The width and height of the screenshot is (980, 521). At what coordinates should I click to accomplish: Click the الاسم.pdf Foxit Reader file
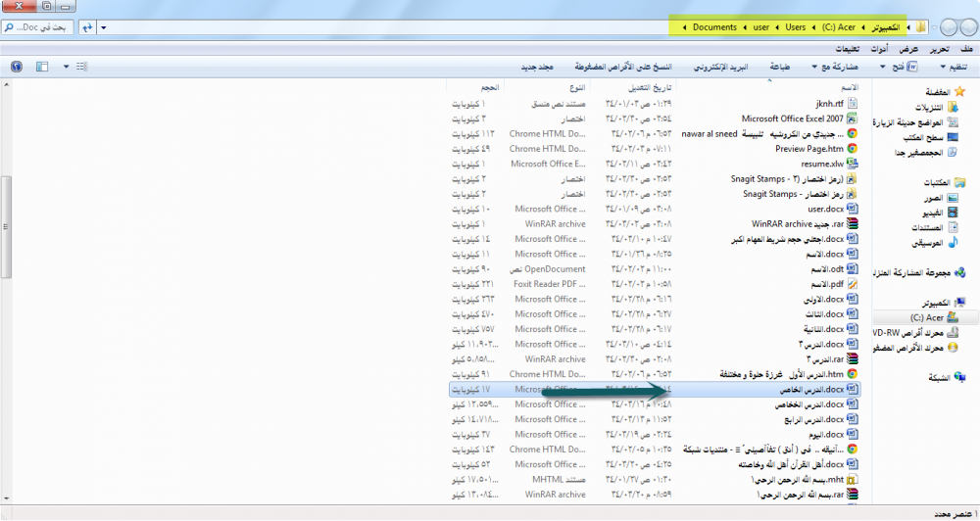pyautogui.click(x=828, y=284)
